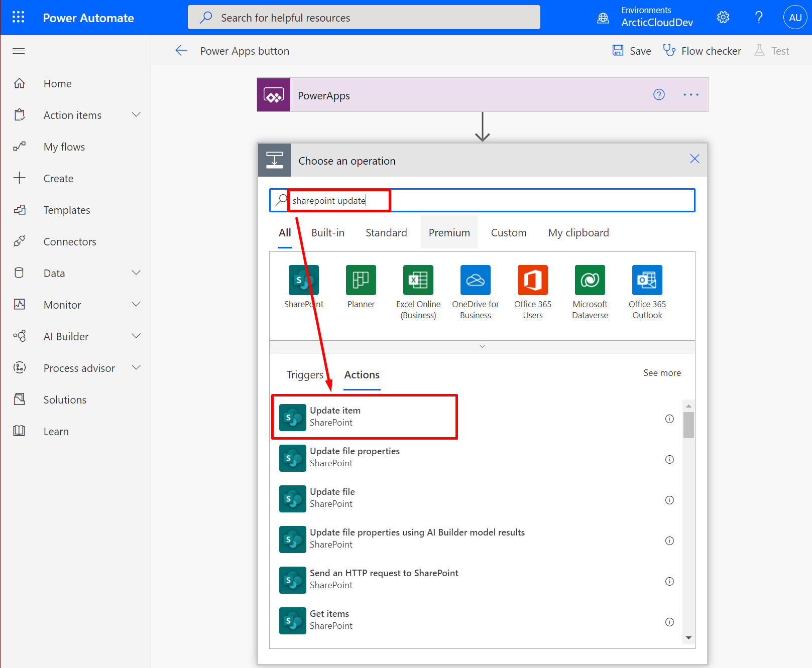Viewport: 812px width, 668px height.
Task: Click the Power Apps button flow title
Action: 245,51
